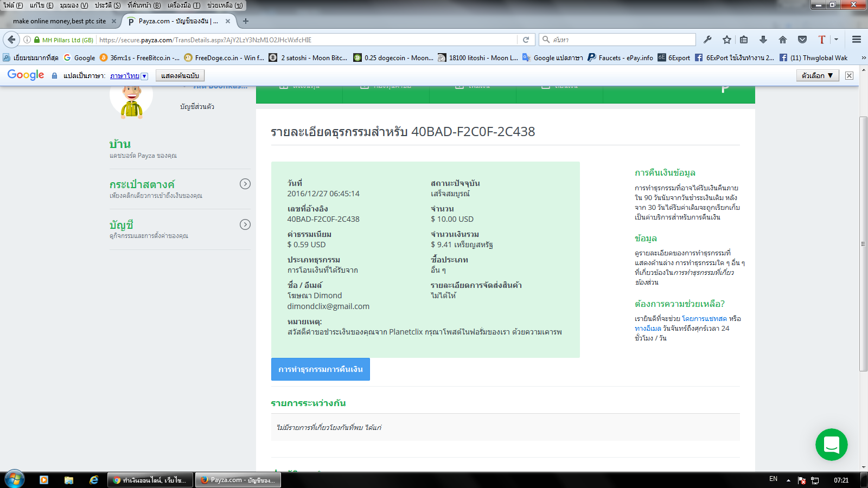The height and width of the screenshot is (488, 868).
Task: Open the Firefox hamburger menu
Action: tap(857, 40)
